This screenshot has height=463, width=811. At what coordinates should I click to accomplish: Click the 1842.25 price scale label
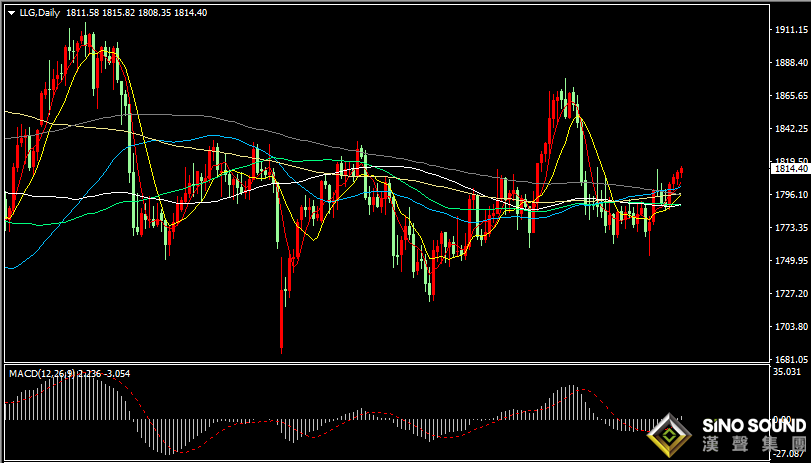(x=791, y=129)
